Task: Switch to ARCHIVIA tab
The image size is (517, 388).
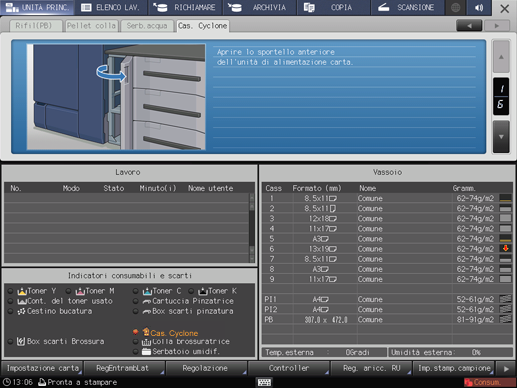Action: click(259, 7)
